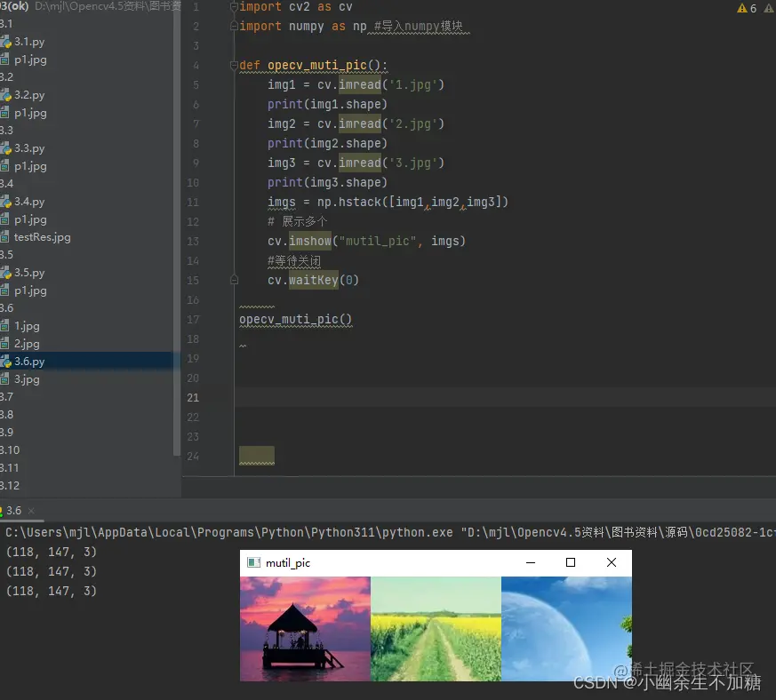Click the Python file icon of 3.1.py
776x700 pixels.
(x=5, y=42)
